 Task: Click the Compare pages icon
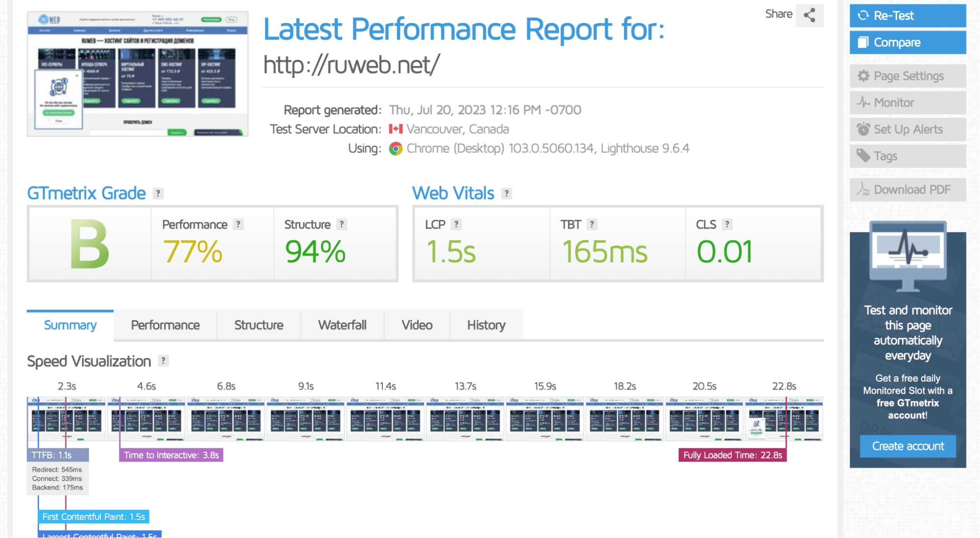click(x=863, y=42)
